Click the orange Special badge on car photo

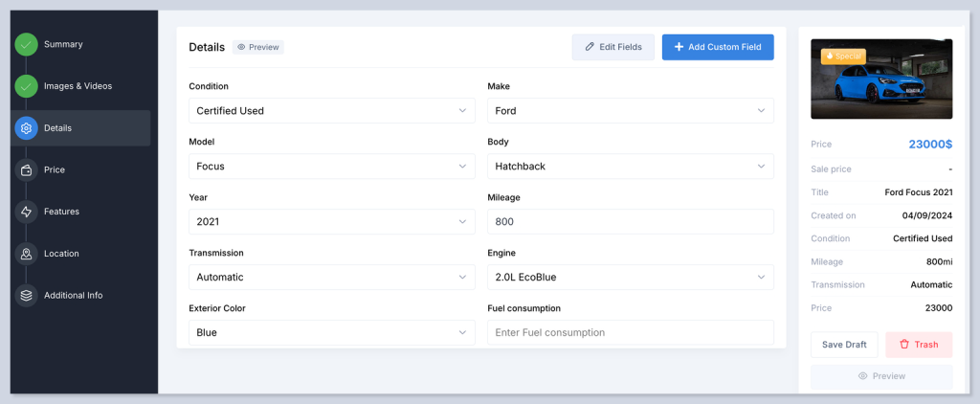(843, 56)
